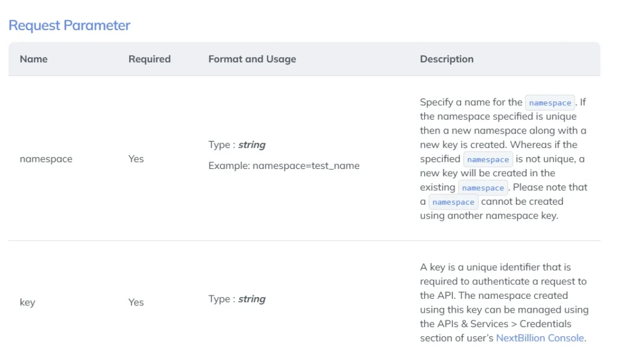Image resolution: width=618 pixels, height=364 pixels.
Task: Select the namespace parameter name cell
Action: pyautogui.click(x=46, y=159)
